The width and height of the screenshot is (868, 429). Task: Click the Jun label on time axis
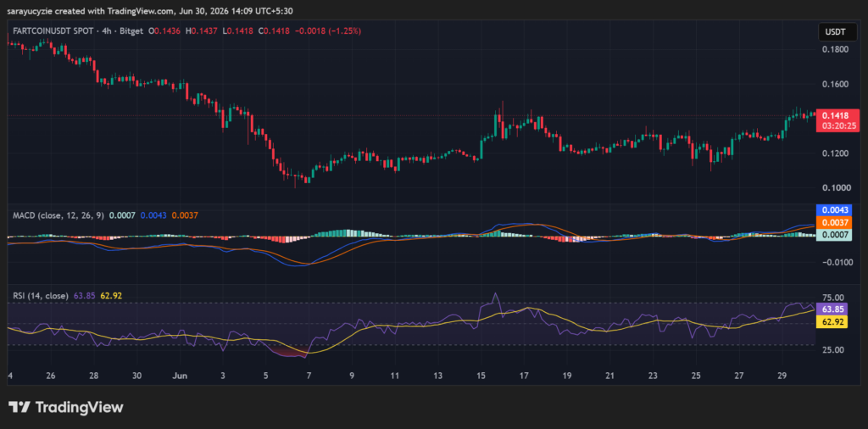pos(180,376)
